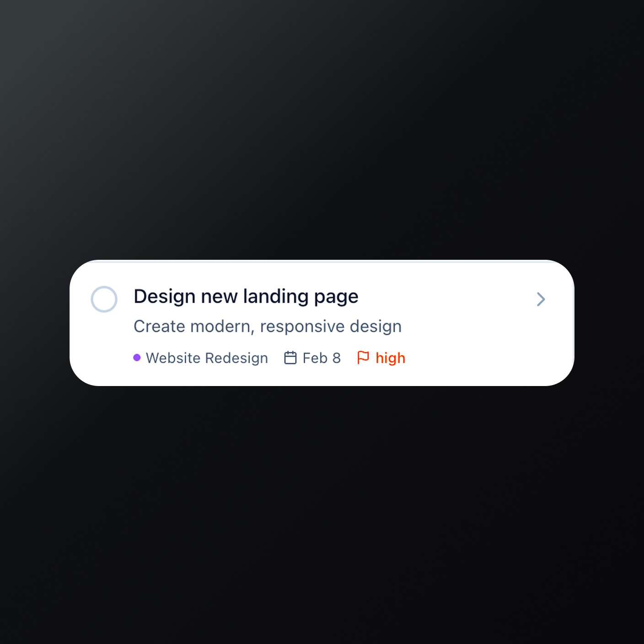Expand task details with right chevron
644x644 pixels.
click(541, 299)
